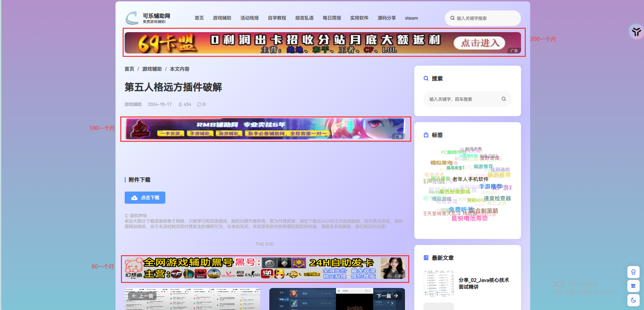Screen dimensions: 644x310
Task: Open the Java核心技术 article thumbnail
Action: pos(439,284)
